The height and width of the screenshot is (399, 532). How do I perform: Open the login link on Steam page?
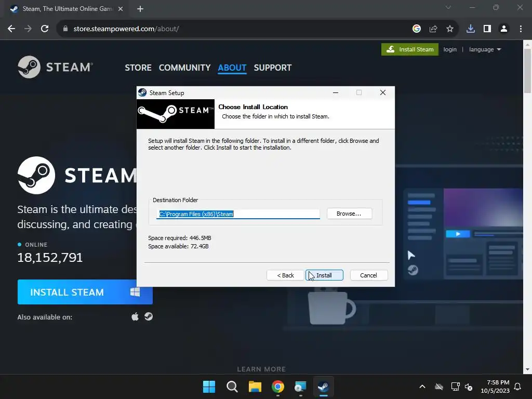450,49
